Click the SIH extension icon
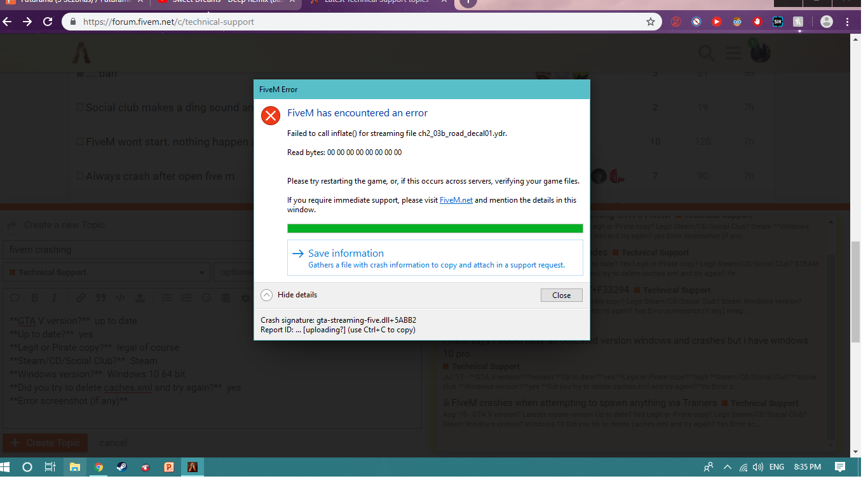 pos(778,22)
